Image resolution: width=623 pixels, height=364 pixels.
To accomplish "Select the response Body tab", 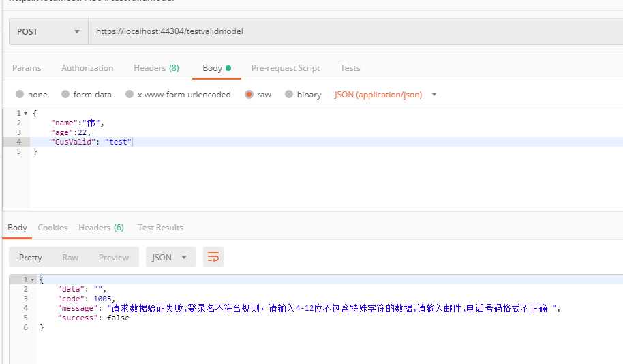I will coord(17,227).
